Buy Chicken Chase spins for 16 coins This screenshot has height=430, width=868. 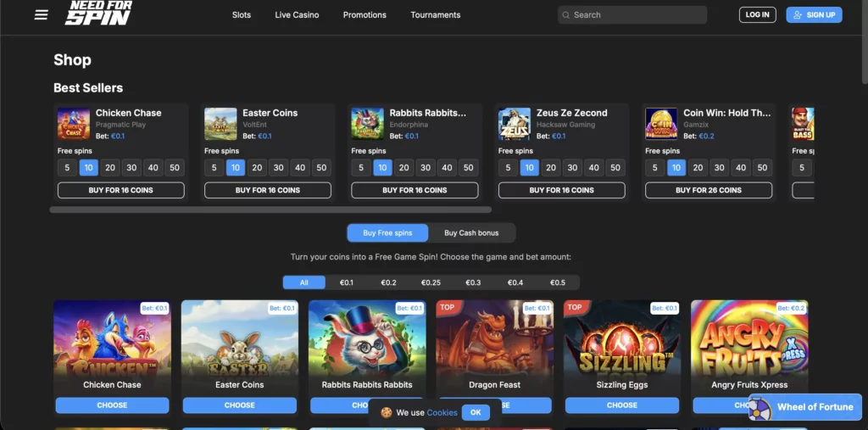click(120, 190)
